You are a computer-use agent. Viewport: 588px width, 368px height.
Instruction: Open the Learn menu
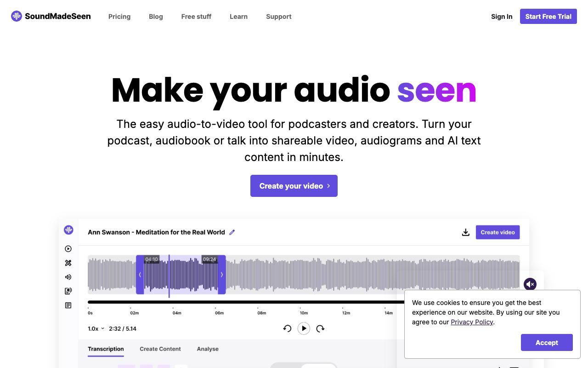click(238, 17)
